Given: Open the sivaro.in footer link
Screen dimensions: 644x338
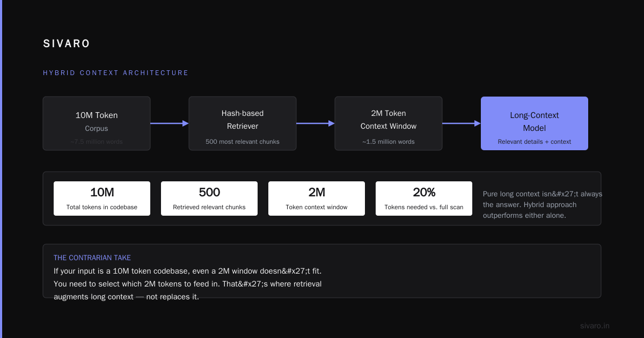Looking at the screenshot, I should pyautogui.click(x=595, y=326).
